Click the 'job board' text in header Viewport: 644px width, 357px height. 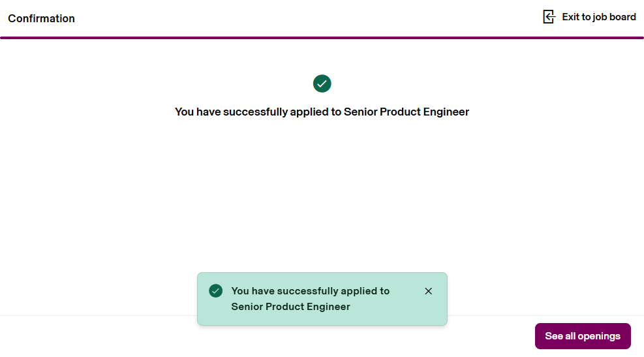(614, 17)
